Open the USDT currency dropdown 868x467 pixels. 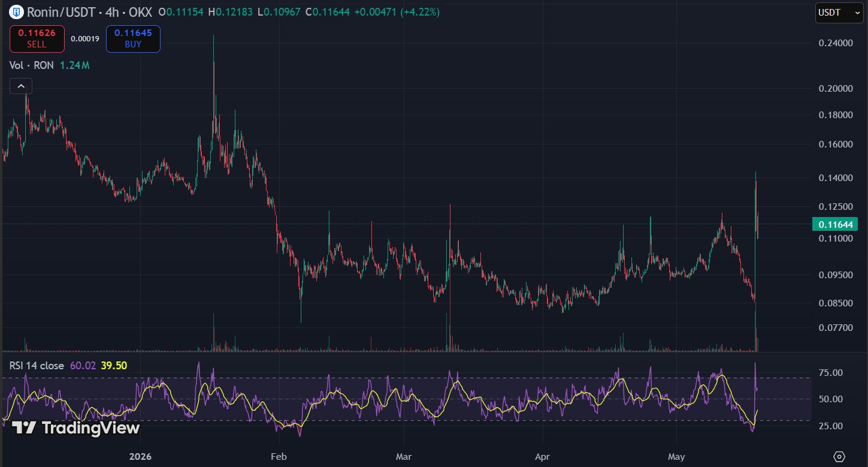point(839,13)
